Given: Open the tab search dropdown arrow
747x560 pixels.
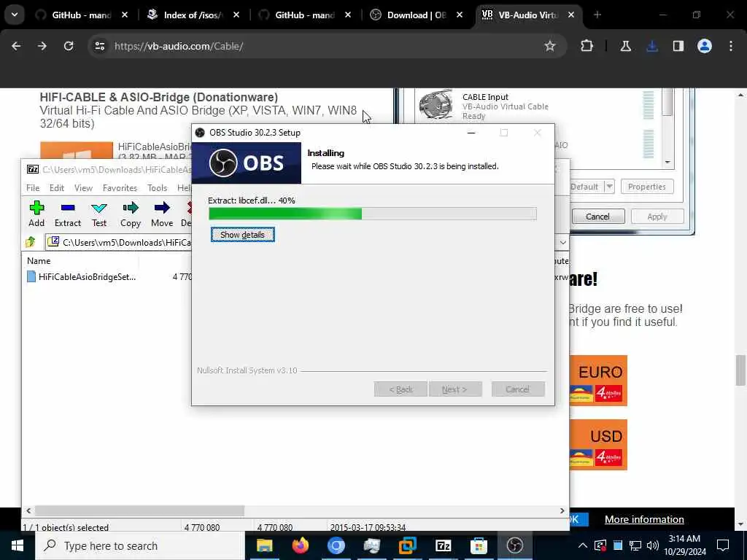Looking at the screenshot, I should tap(15, 15).
